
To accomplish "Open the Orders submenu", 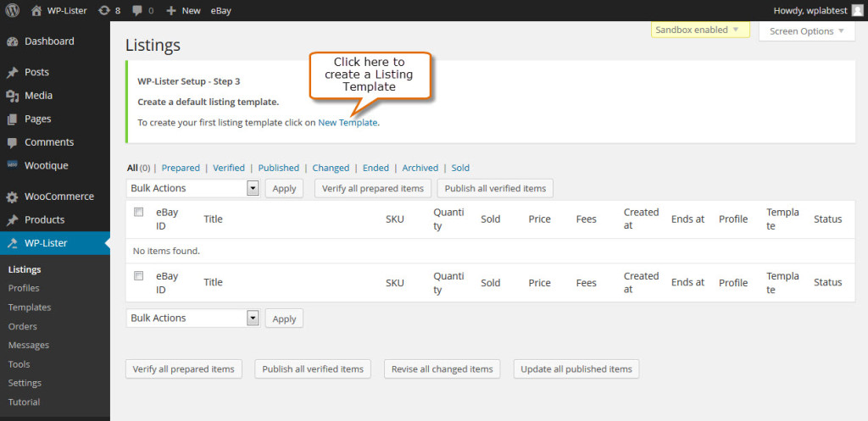I will pos(23,326).
